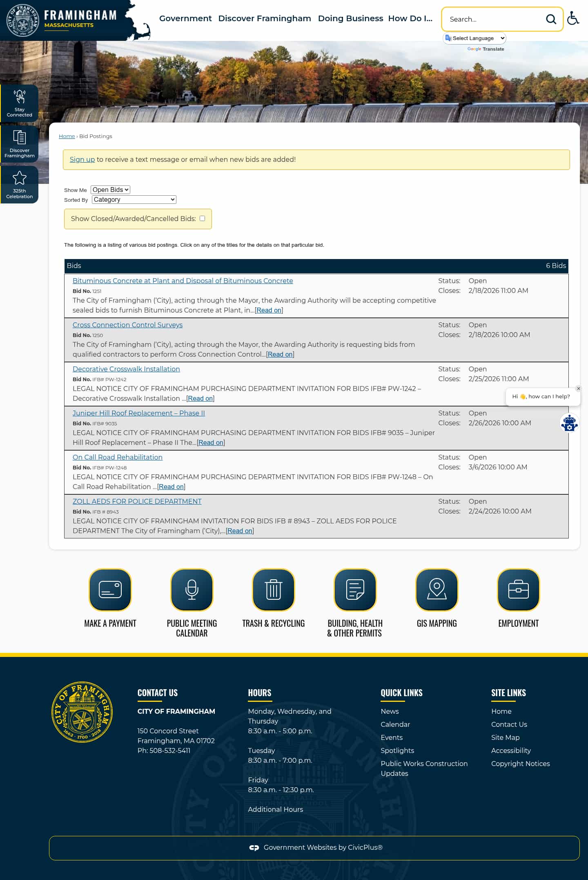
Task: Open the chatbot robot icon
Action: [x=569, y=423]
